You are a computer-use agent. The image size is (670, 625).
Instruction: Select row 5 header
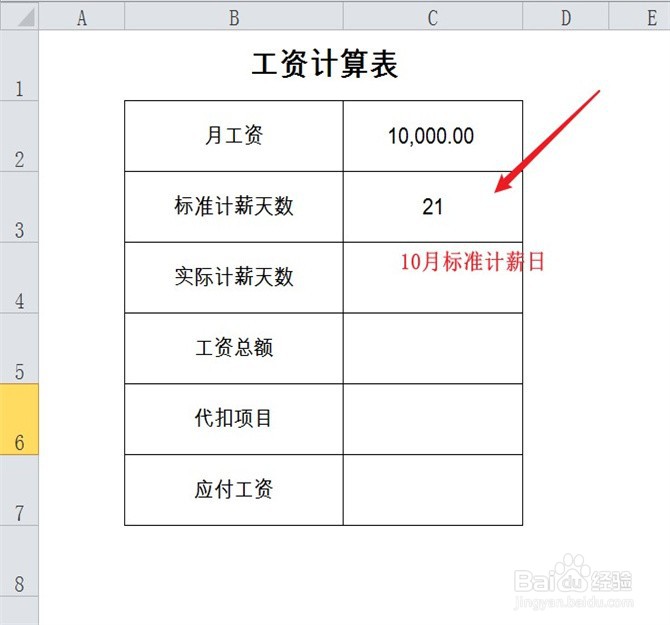point(19,348)
